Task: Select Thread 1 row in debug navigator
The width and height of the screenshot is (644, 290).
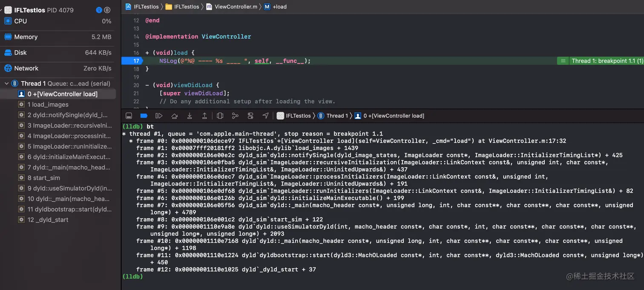Action: [58, 84]
